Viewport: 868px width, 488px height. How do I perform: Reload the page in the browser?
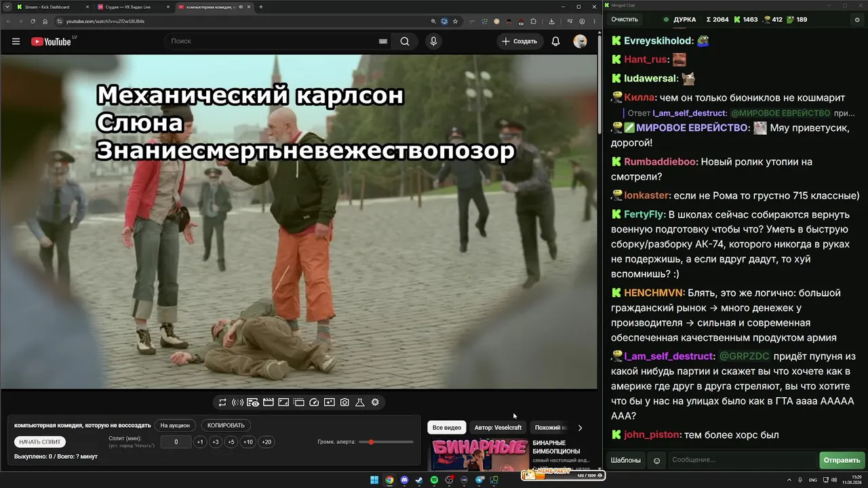tap(33, 21)
